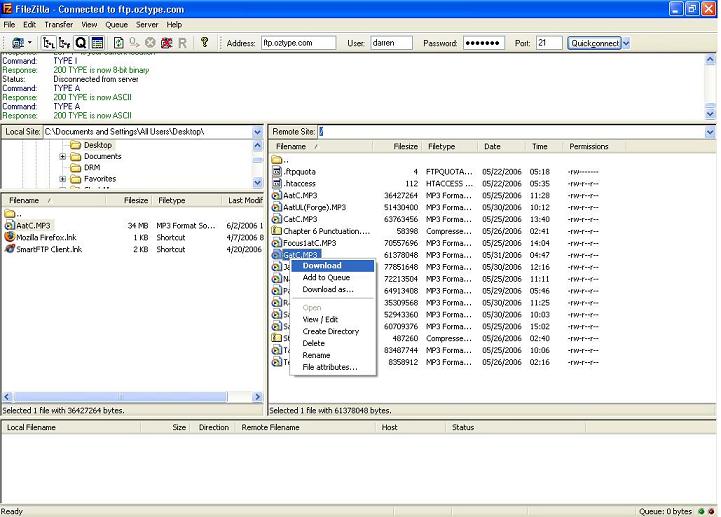Click the queue Status column header
This screenshot has height=517, width=721.
(515, 427)
